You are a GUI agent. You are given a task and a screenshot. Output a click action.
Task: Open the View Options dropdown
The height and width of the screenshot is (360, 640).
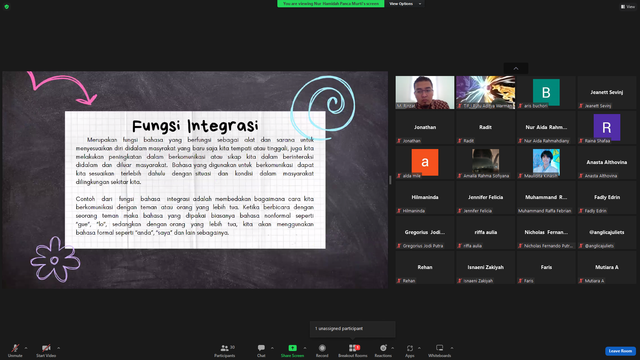[x=405, y=4]
